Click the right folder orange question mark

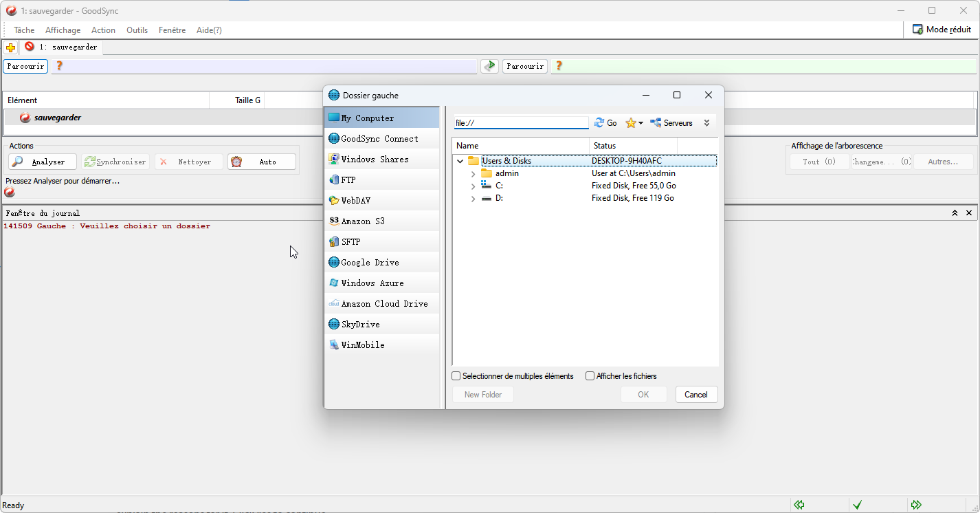click(x=559, y=66)
